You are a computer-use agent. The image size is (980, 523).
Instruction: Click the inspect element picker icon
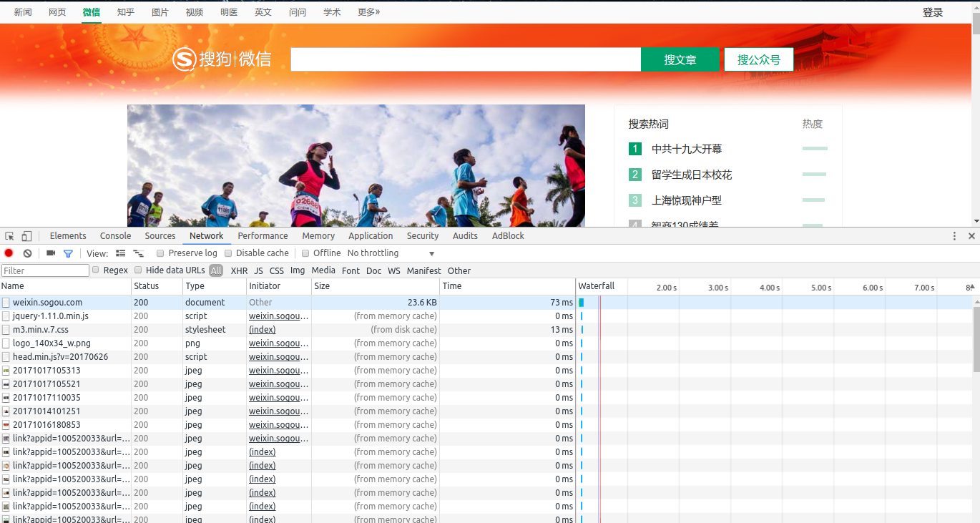click(9, 236)
